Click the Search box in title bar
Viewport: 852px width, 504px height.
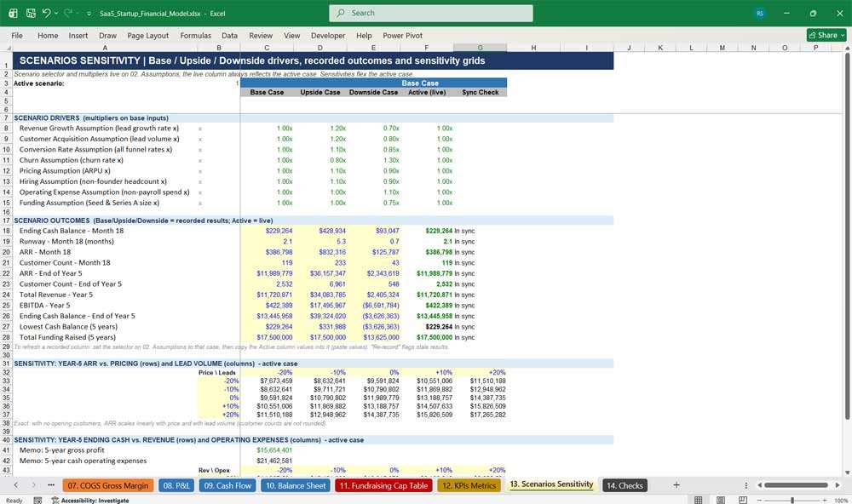pyautogui.click(x=431, y=13)
